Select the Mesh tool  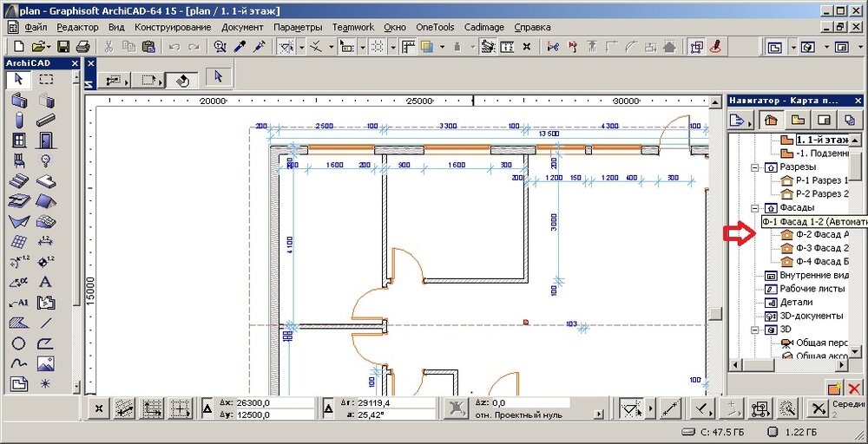point(46,221)
